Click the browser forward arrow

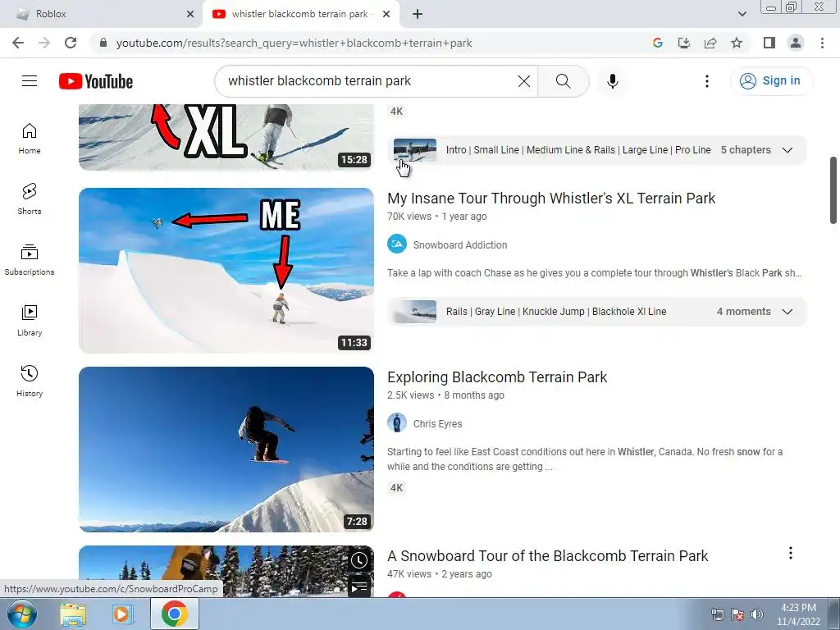click(44, 43)
